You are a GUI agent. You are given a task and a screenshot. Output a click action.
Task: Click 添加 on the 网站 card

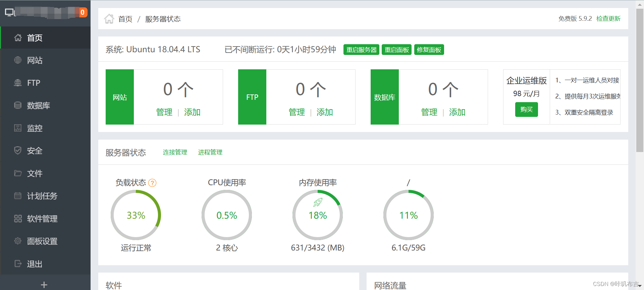[x=192, y=112]
